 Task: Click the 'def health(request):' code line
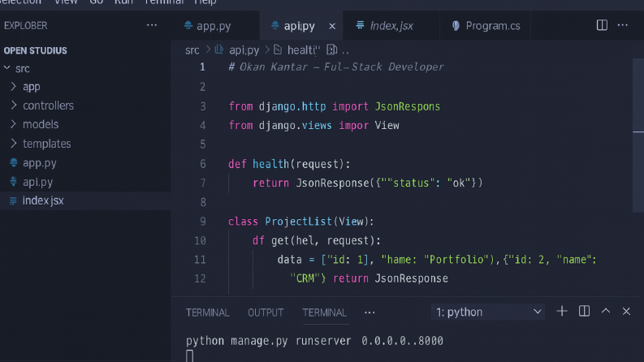(289, 164)
